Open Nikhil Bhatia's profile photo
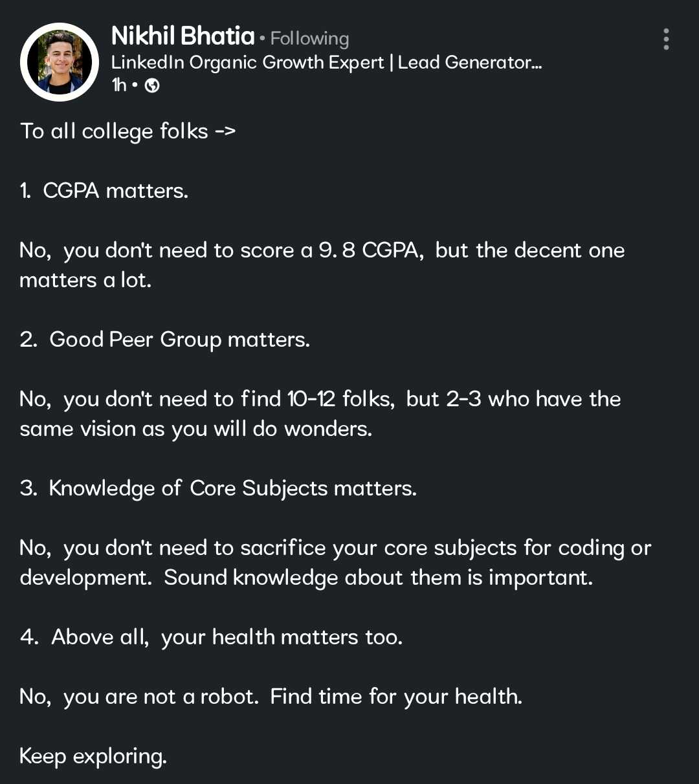 click(60, 63)
